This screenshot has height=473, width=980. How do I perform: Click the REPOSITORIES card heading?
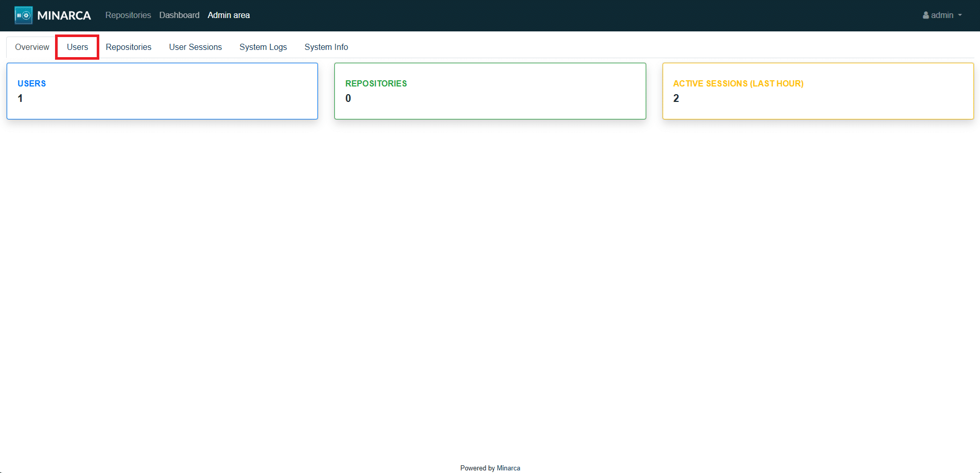click(x=376, y=83)
